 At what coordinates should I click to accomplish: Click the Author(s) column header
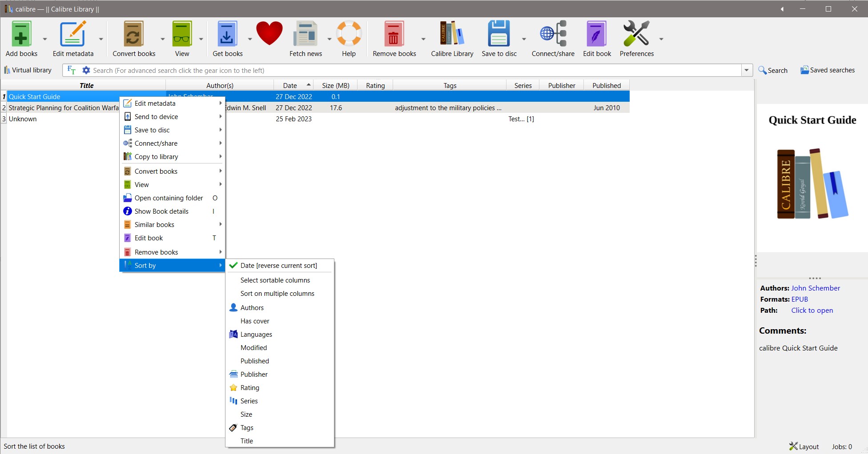pyautogui.click(x=220, y=85)
